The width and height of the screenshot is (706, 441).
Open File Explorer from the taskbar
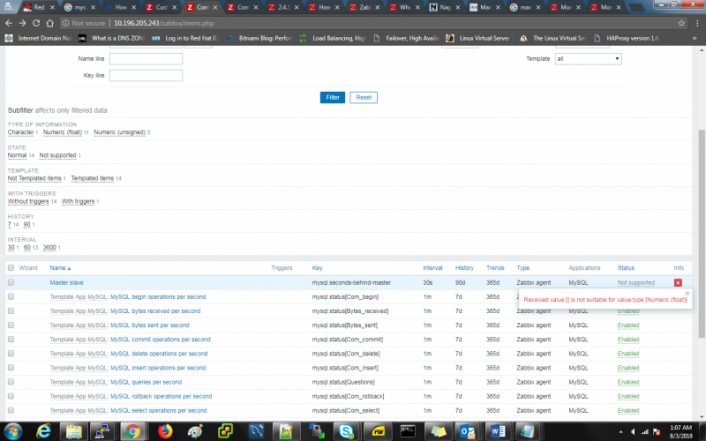coord(73,432)
